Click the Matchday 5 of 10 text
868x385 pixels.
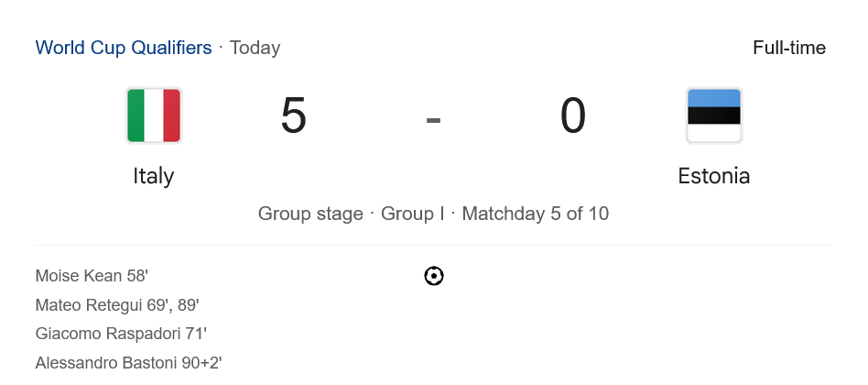[535, 214]
